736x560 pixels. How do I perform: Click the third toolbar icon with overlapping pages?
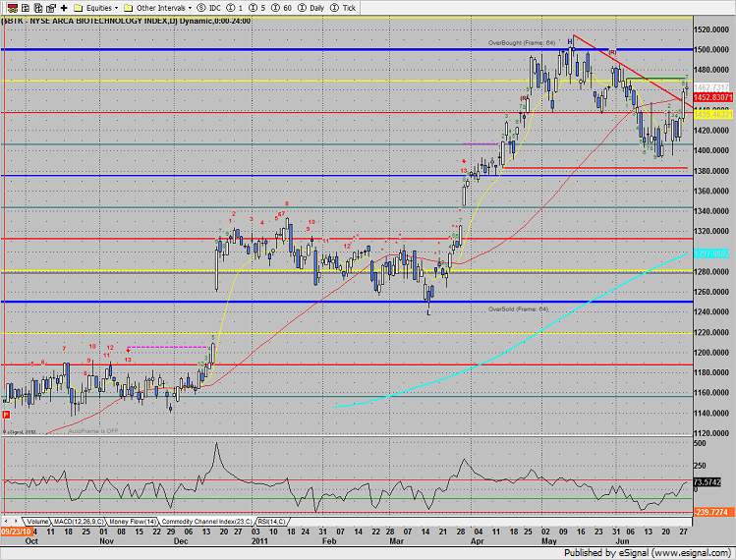38,8
